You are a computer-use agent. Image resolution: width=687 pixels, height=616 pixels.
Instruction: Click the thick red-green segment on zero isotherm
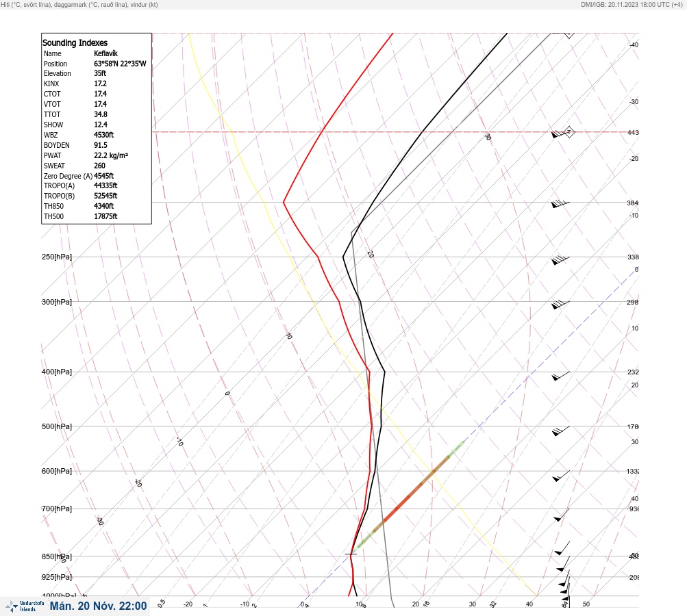(410, 495)
